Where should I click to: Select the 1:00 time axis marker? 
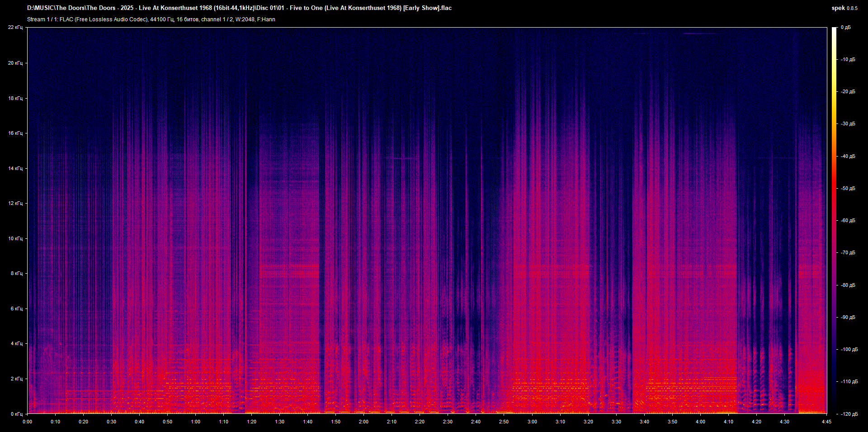(x=195, y=422)
